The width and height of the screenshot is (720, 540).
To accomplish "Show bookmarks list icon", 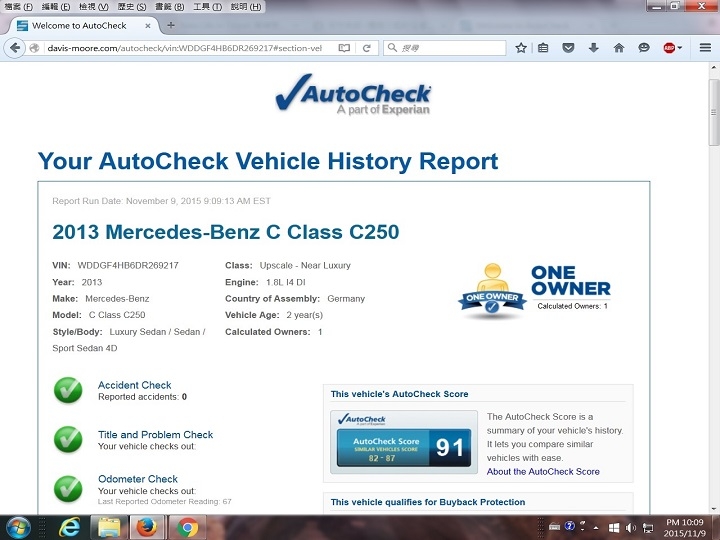I will 543,48.
